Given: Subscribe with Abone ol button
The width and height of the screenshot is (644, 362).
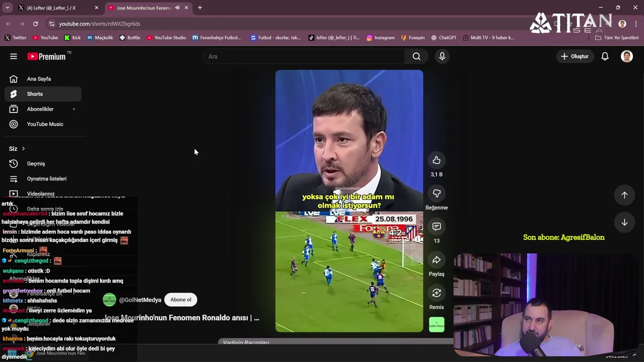Looking at the screenshot, I should point(181,300).
